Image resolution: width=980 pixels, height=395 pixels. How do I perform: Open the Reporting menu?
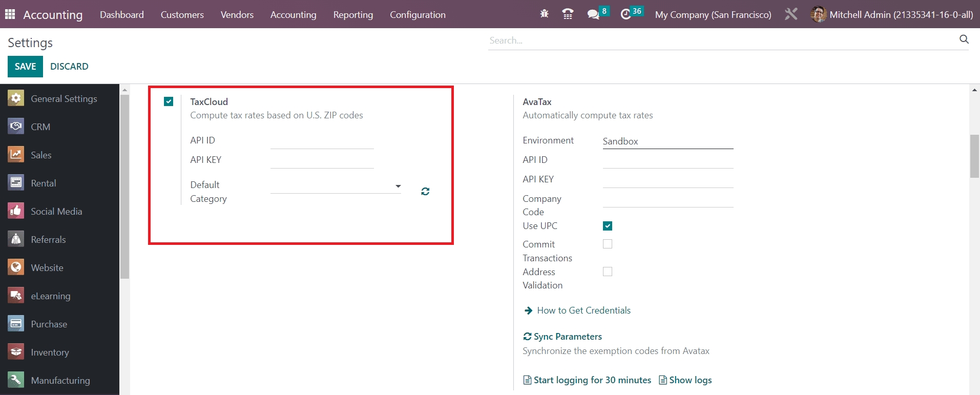[x=353, y=15]
